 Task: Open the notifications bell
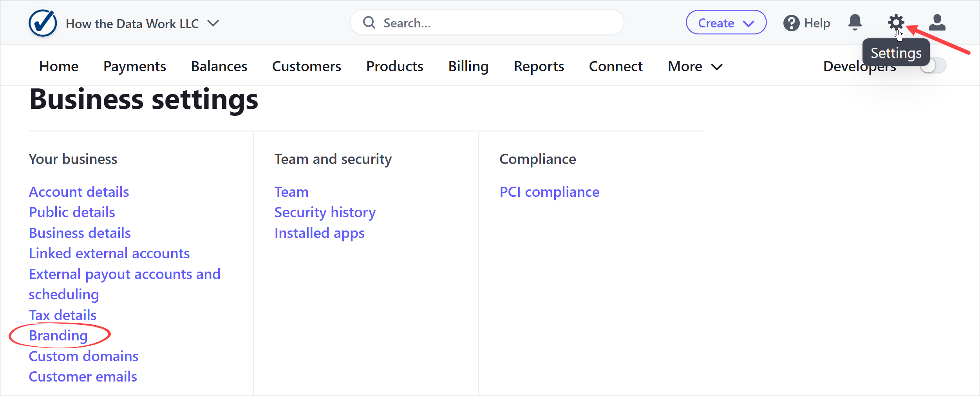pos(855,23)
